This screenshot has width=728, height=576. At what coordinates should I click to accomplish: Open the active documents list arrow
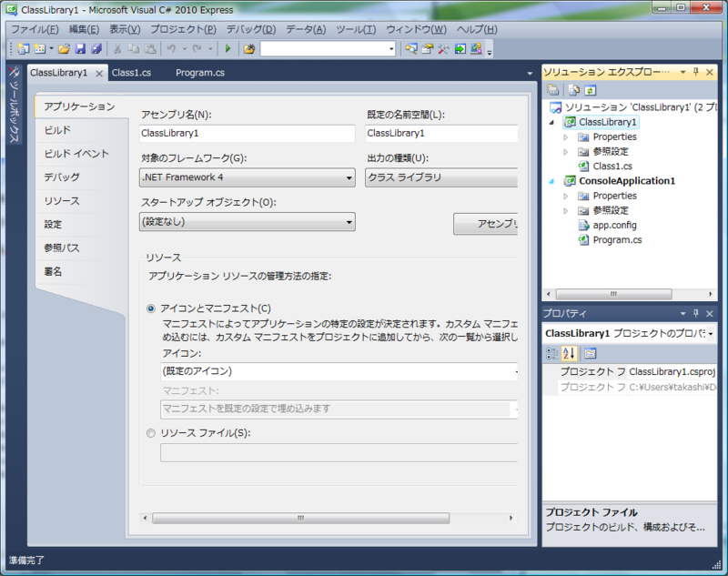click(x=530, y=74)
